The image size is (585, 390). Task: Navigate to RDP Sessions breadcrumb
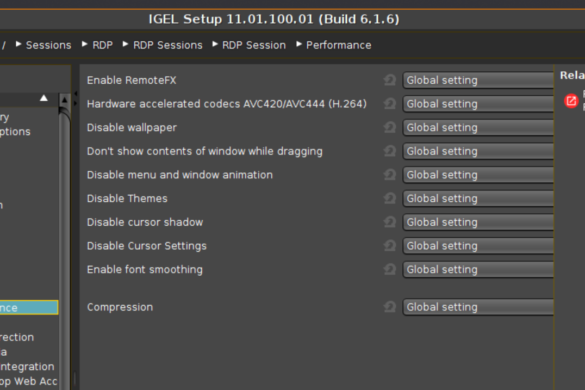168,45
